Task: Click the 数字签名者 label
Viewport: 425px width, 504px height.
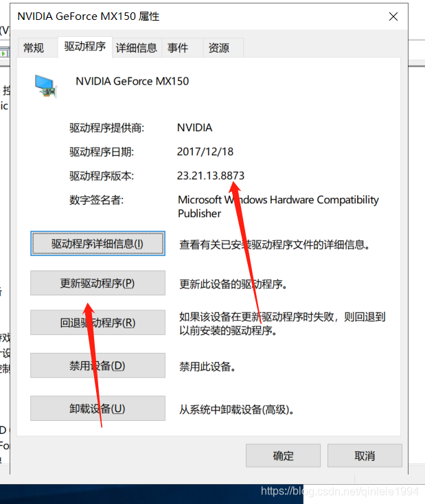Action: pyautogui.click(x=96, y=200)
